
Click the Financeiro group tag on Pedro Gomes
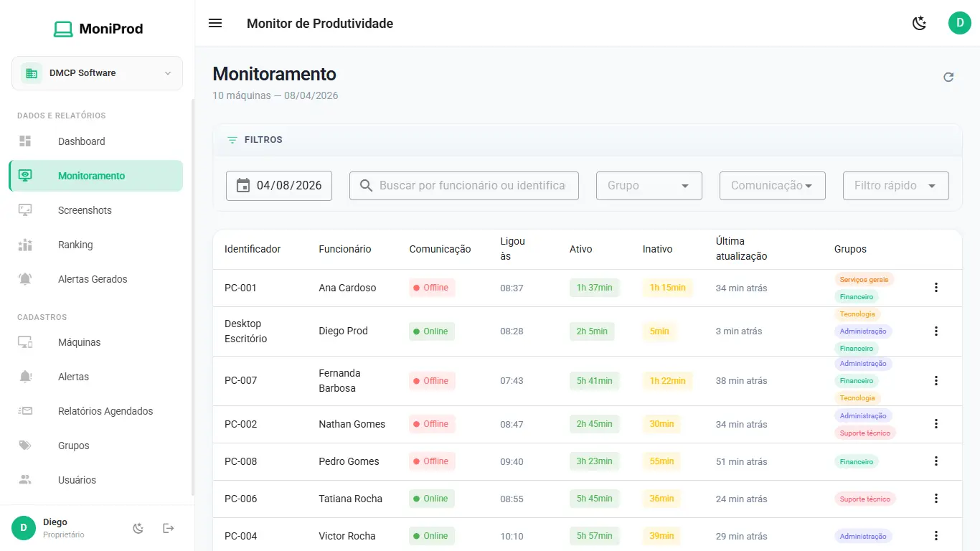(x=856, y=461)
